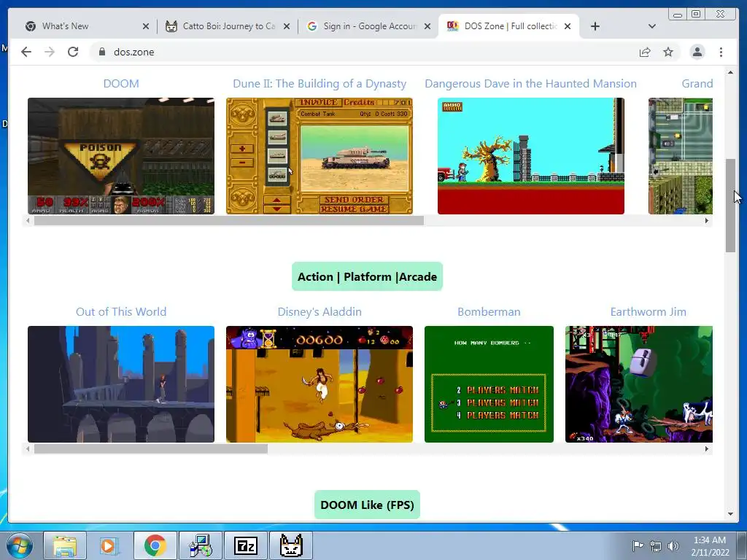
Task: Open the network tray icon
Action: (x=656, y=546)
